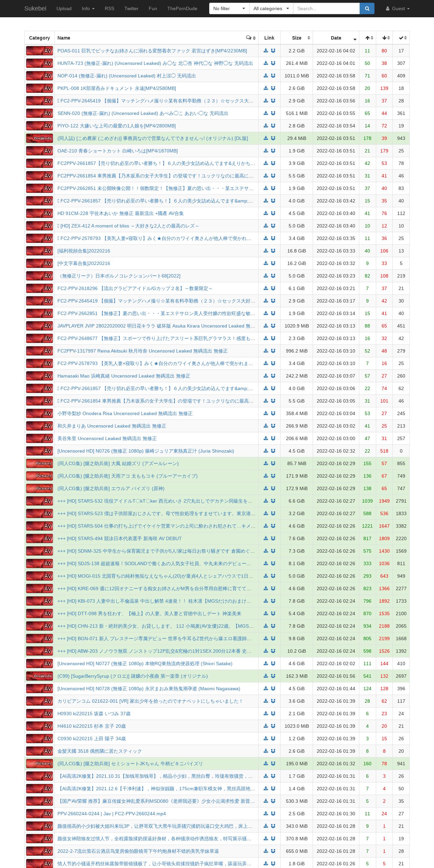Click the 16.8 GiB size cell
The image size is (434, 868).
click(296, 251)
